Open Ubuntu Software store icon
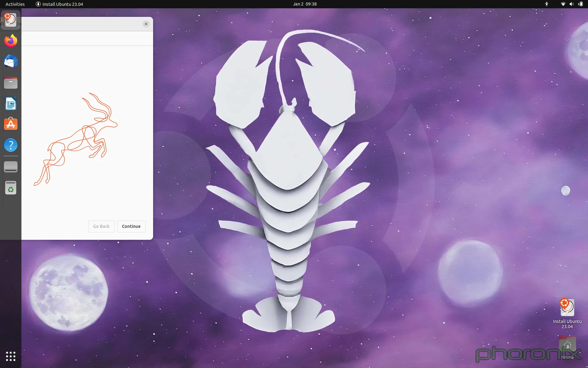This screenshot has width=588, height=368. tap(11, 125)
